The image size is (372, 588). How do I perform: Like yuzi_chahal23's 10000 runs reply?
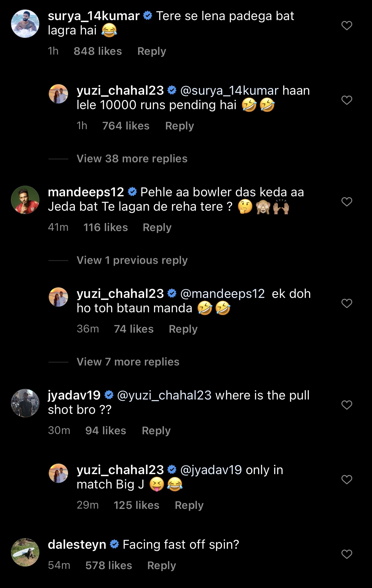point(347,100)
